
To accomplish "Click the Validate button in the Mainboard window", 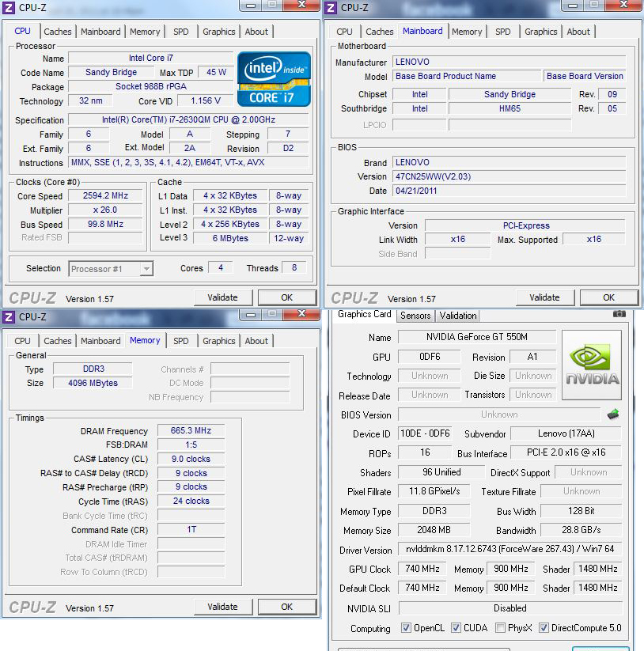I will click(x=545, y=297).
